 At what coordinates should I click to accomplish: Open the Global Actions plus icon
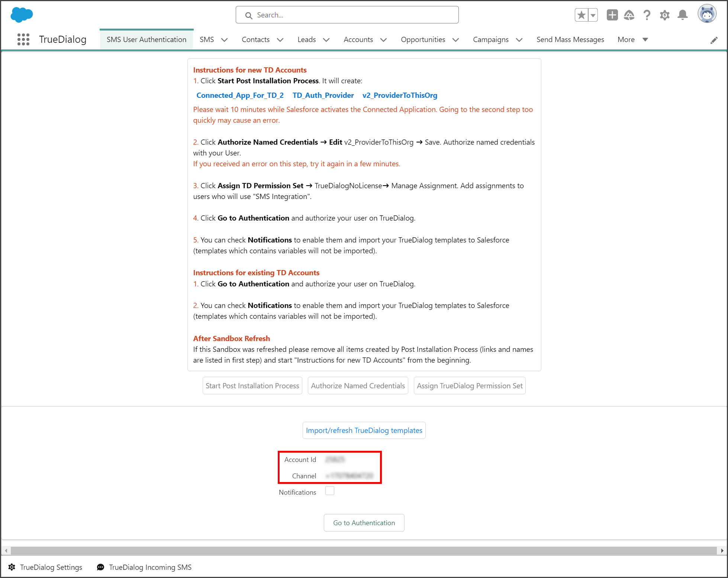[x=612, y=15]
